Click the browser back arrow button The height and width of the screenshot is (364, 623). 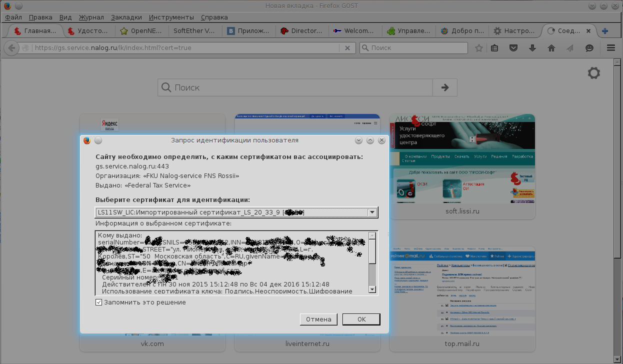(x=11, y=48)
